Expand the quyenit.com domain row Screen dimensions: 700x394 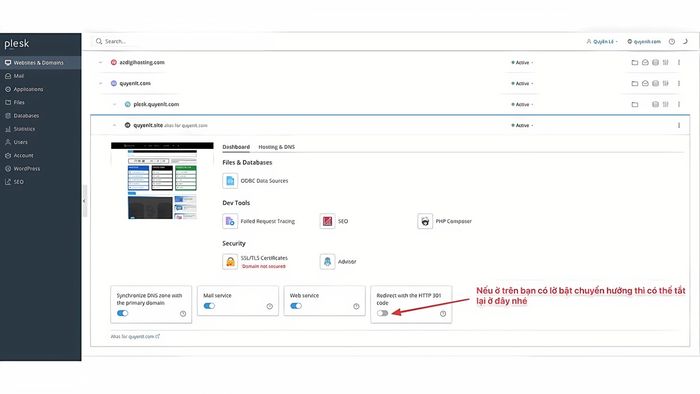click(x=100, y=83)
